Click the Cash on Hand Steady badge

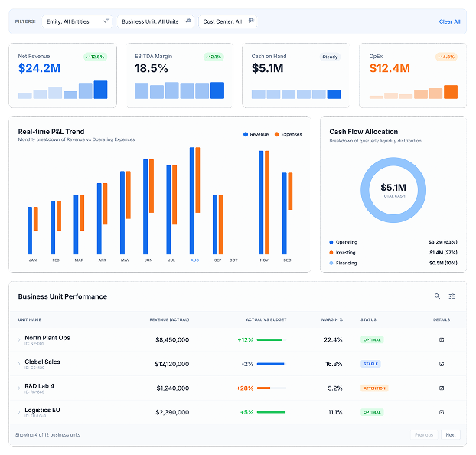[x=330, y=57]
